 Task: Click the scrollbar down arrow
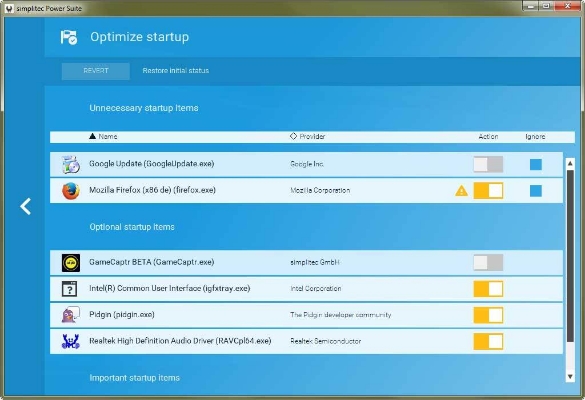point(570,376)
